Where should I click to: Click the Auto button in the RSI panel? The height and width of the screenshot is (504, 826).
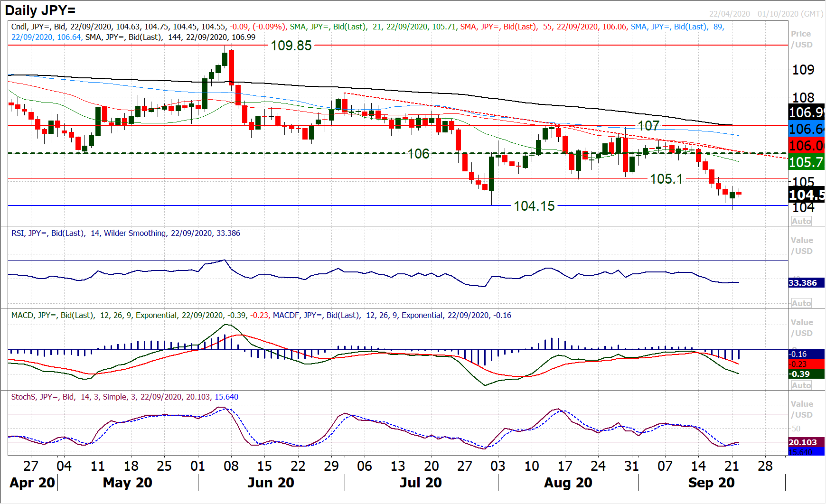click(801, 303)
